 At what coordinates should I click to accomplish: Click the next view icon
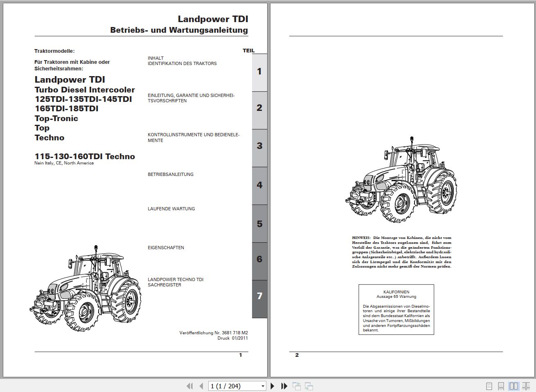pyautogui.click(x=308, y=386)
